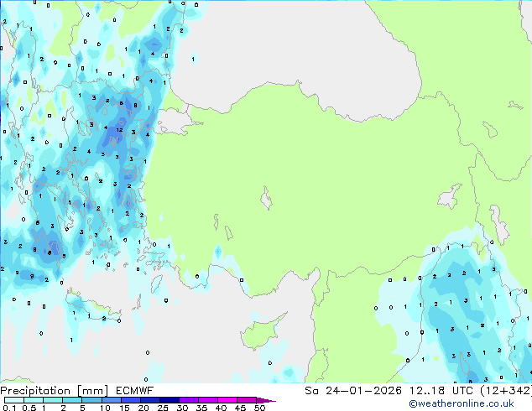Click the legend swatch between 1 and 2
The height and width of the screenshot is (411, 532).
(x=53, y=400)
